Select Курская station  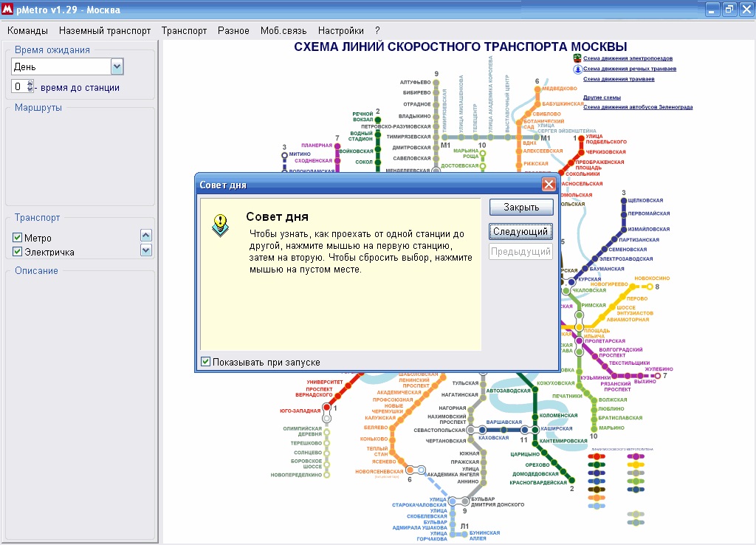tap(572, 281)
